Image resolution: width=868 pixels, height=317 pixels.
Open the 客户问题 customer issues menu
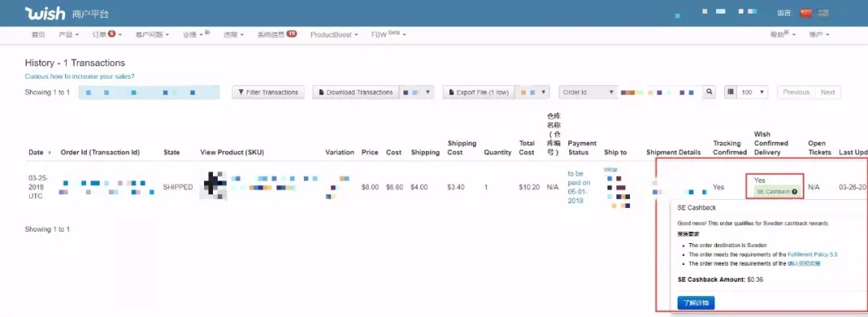pyautogui.click(x=152, y=35)
